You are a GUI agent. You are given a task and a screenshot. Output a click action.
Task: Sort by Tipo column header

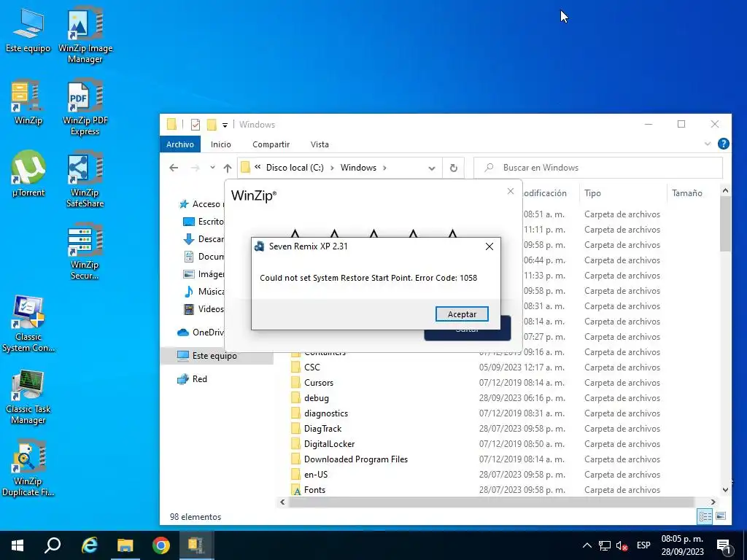tap(592, 192)
